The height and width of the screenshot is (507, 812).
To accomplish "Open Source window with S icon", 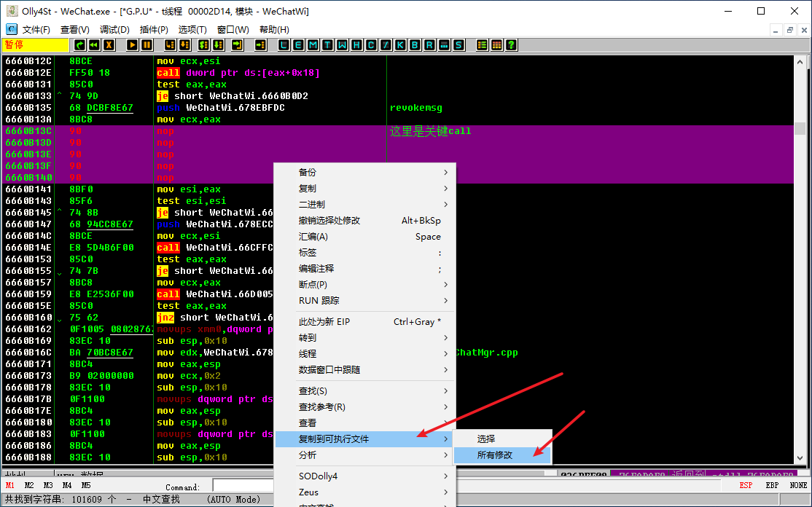I will 458,45.
